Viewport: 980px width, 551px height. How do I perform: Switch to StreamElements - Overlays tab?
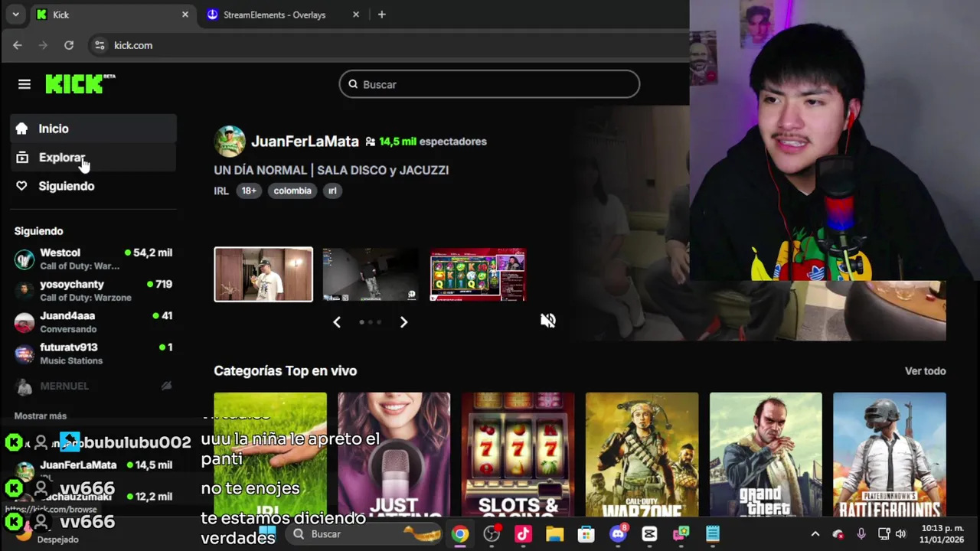tap(274, 15)
